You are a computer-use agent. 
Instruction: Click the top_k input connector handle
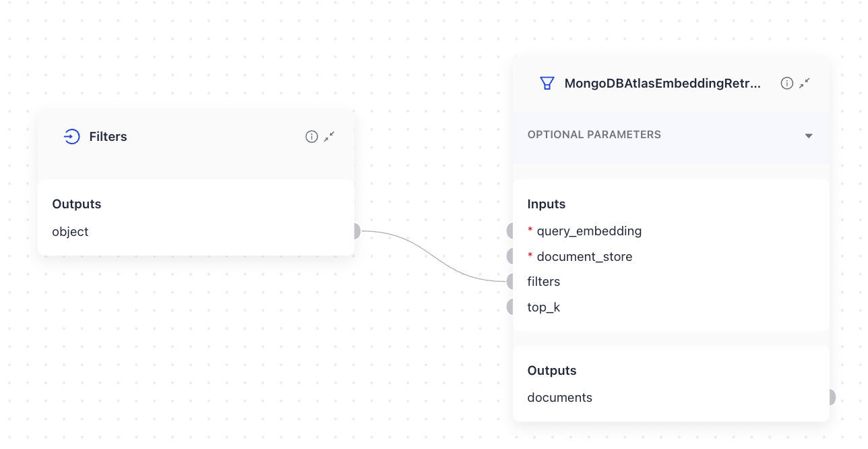point(510,307)
